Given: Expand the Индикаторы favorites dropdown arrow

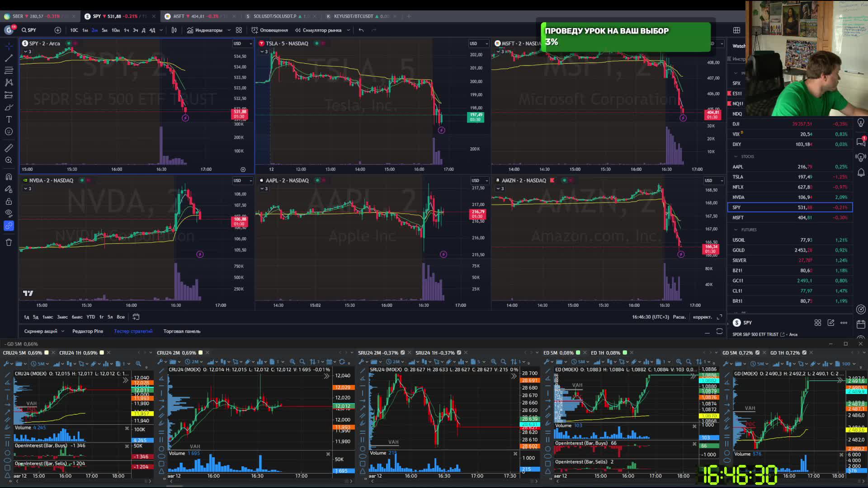Looking at the screenshot, I should [x=229, y=30].
